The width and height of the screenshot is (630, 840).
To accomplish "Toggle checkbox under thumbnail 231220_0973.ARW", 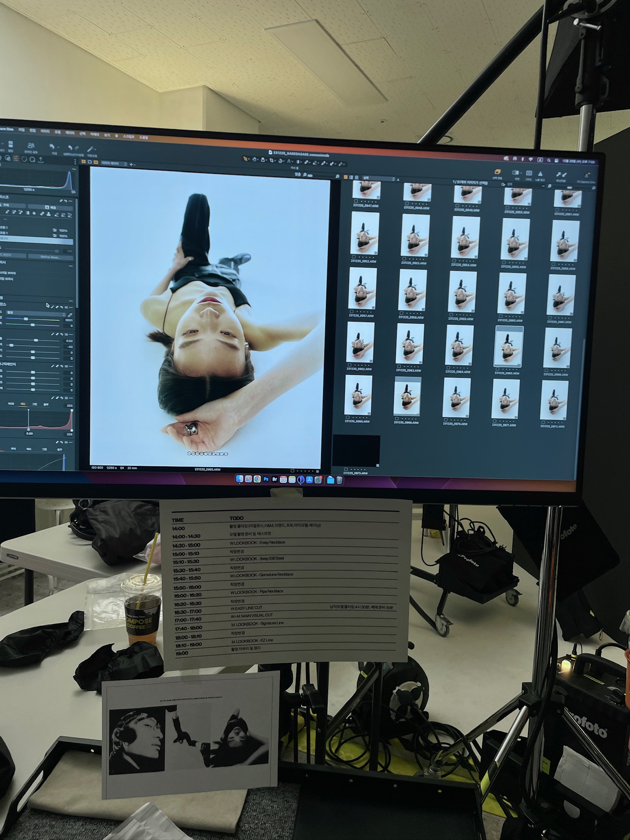I will [346, 469].
